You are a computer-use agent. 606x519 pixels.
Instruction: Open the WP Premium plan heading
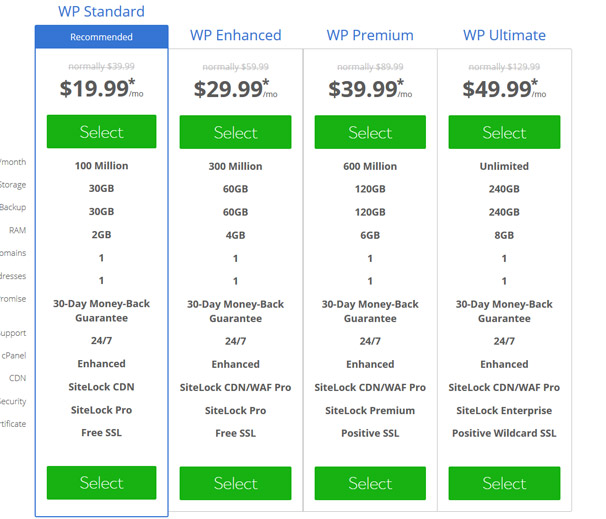[370, 35]
